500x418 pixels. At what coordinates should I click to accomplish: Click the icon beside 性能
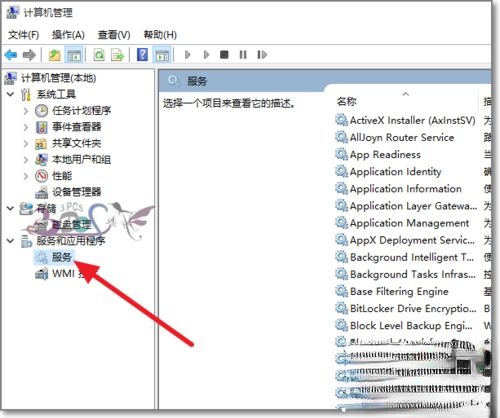[x=41, y=176]
